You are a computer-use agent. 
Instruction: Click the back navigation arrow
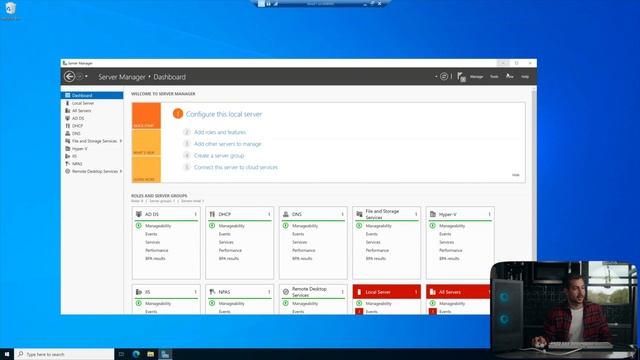click(69, 76)
